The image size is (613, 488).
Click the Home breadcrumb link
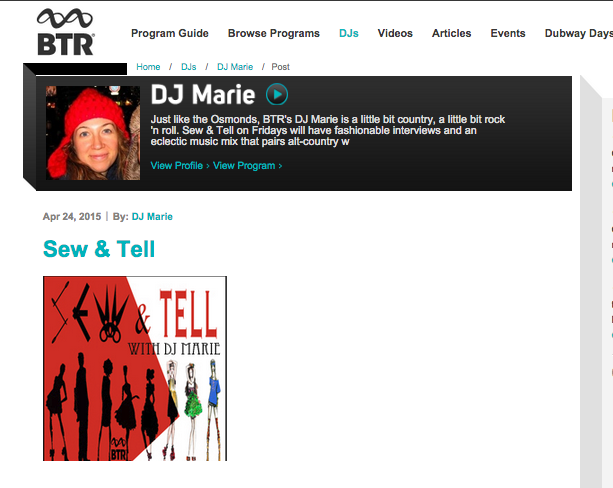pyautogui.click(x=148, y=67)
